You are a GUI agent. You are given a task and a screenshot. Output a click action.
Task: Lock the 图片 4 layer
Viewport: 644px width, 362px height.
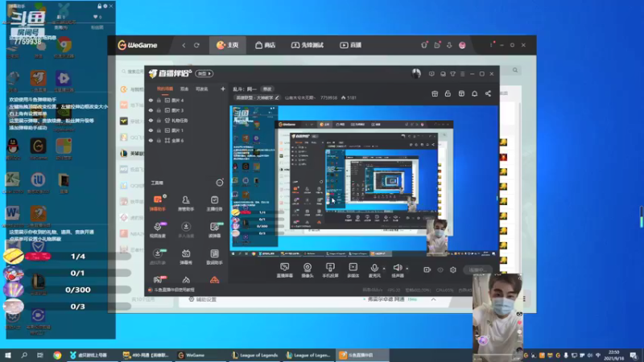click(159, 100)
